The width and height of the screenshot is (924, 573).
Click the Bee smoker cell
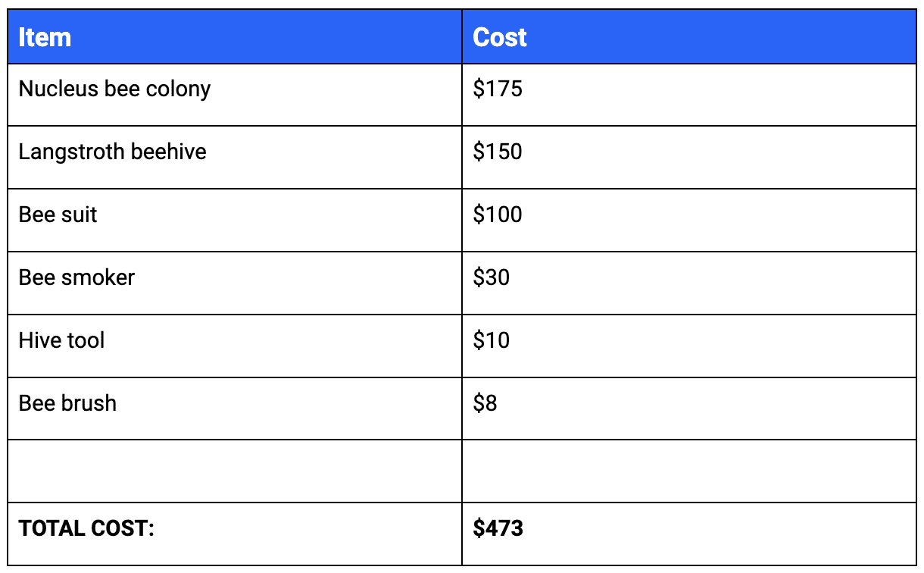click(235, 283)
